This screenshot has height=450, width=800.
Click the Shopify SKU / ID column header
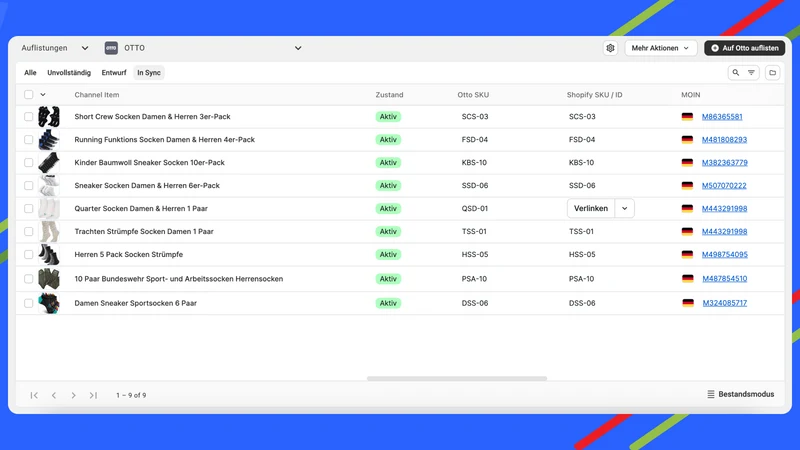tap(594, 95)
